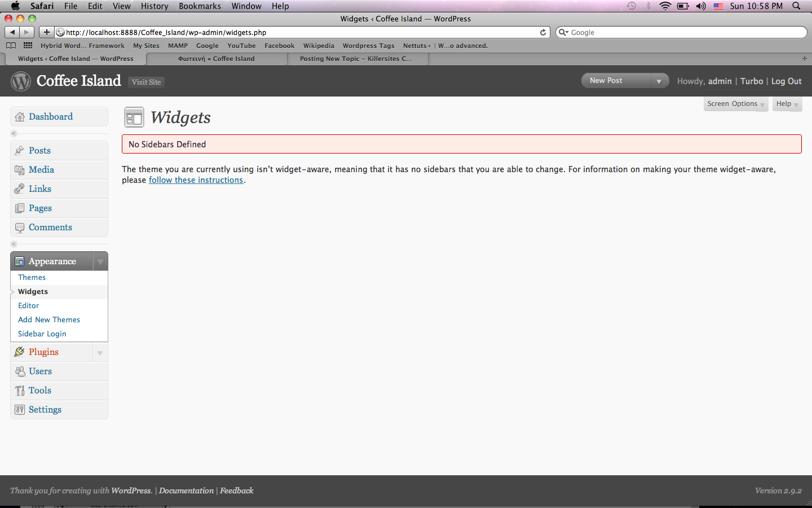Expand the Help panel
This screenshot has height=508, width=812.
[787, 104]
